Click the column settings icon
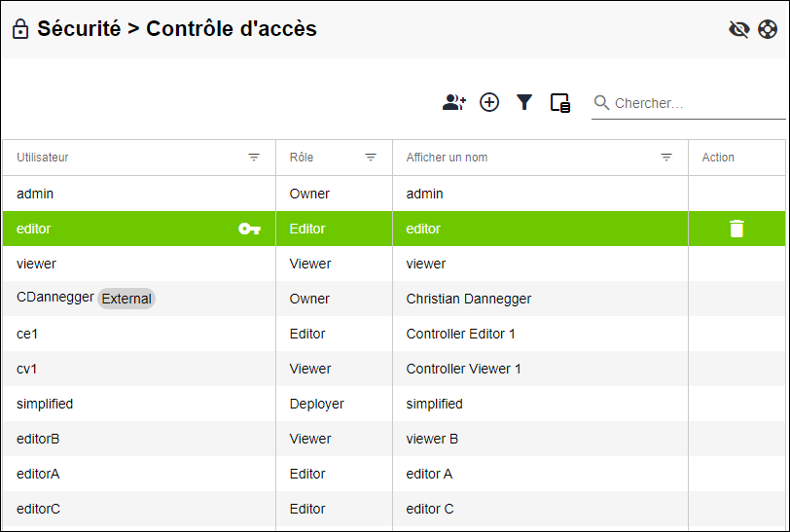The image size is (790, 532). pyautogui.click(x=560, y=103)
